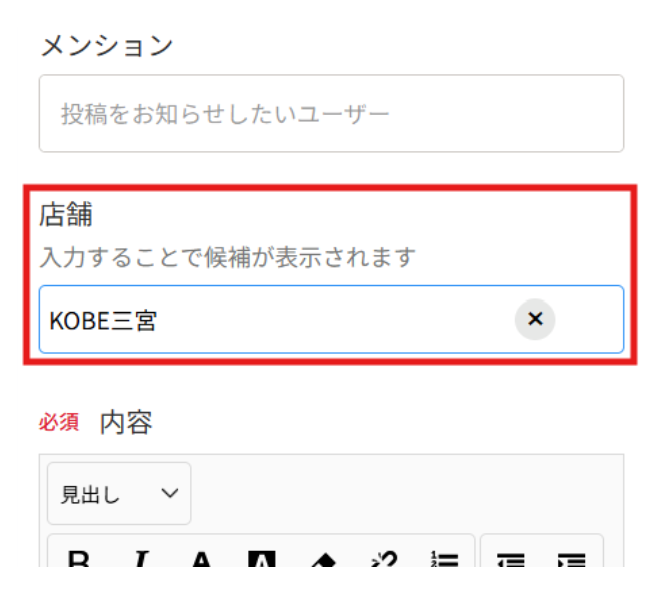Open the font color picker
This screenshot has height=596, width=663.
(202, 559)
